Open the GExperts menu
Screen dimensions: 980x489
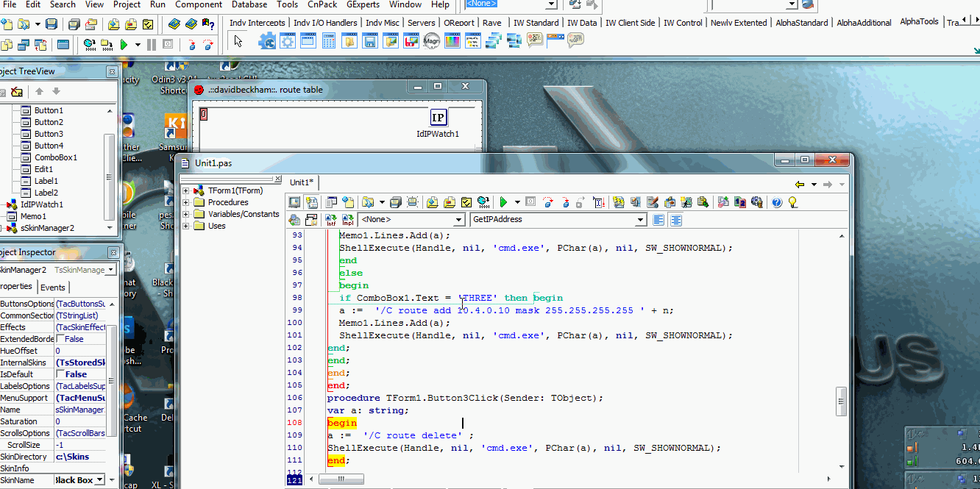tap(363, 4)
